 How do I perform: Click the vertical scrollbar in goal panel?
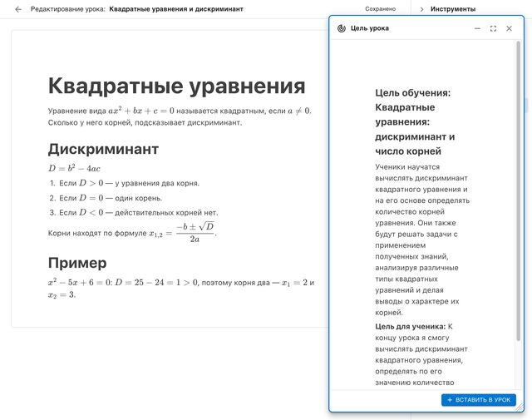tap(518, 190)
